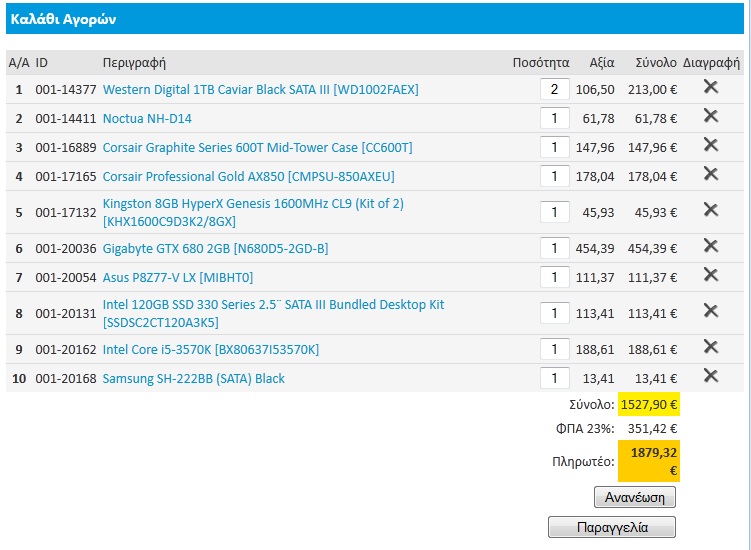Edit quantity field for Kingston HyperX Genesis
Viewport: 751px width, 550px height.
pos(555,212)
